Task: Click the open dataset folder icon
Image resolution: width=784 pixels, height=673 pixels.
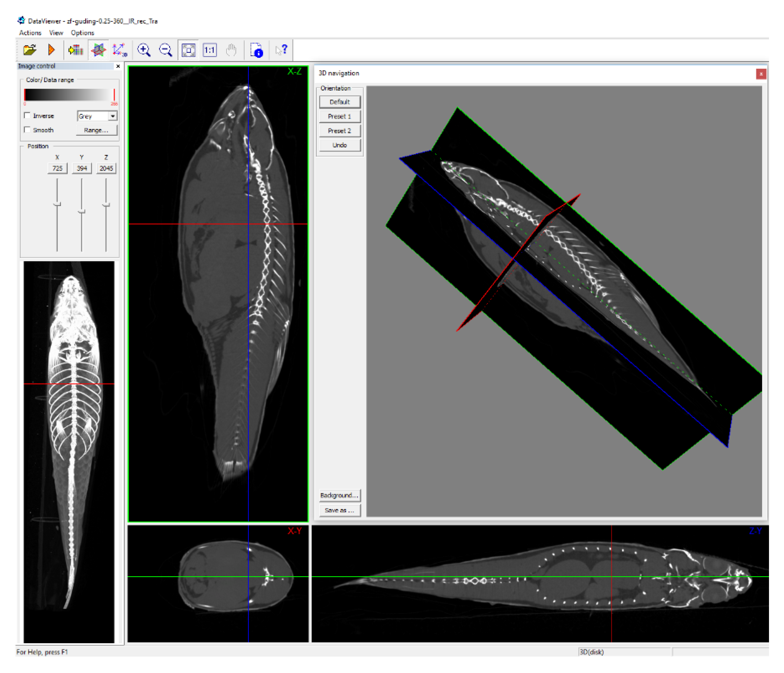Action: click(x=30, y=50)
